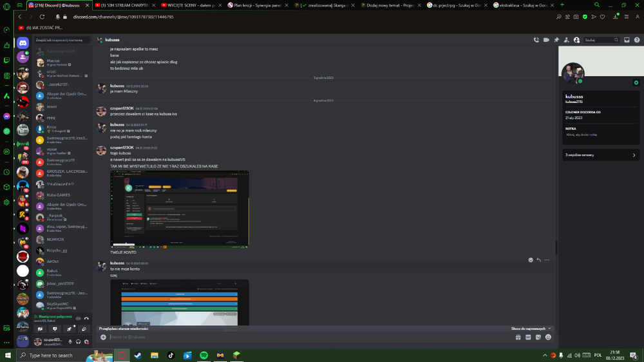This screenshot has width=644, height=362.
Task: Open the reeq direct message
Action: 62,118
